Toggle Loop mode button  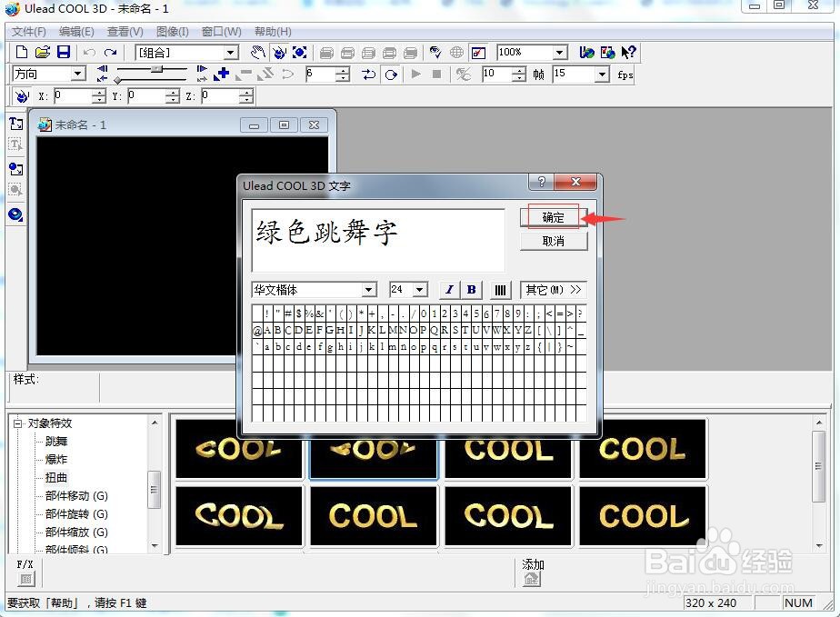coord(391,74)
